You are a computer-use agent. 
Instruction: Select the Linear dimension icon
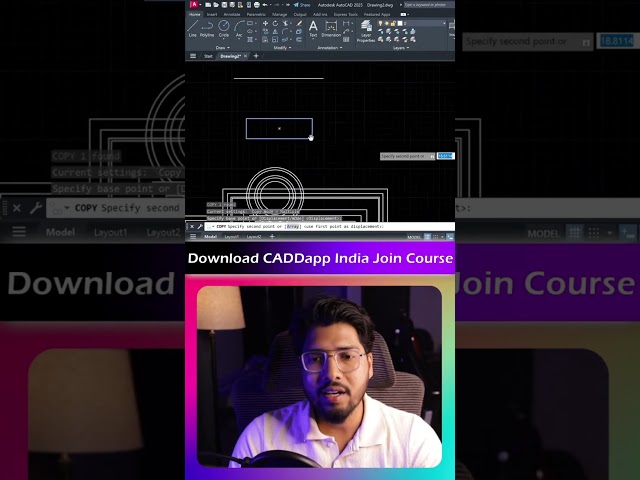pyautogui.click(x=346, y=23)
